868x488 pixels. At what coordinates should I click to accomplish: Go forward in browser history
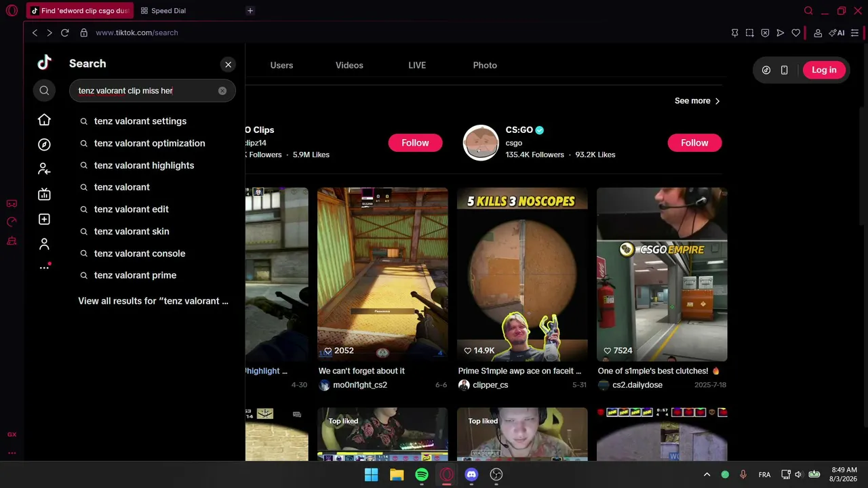pos(50,33)
